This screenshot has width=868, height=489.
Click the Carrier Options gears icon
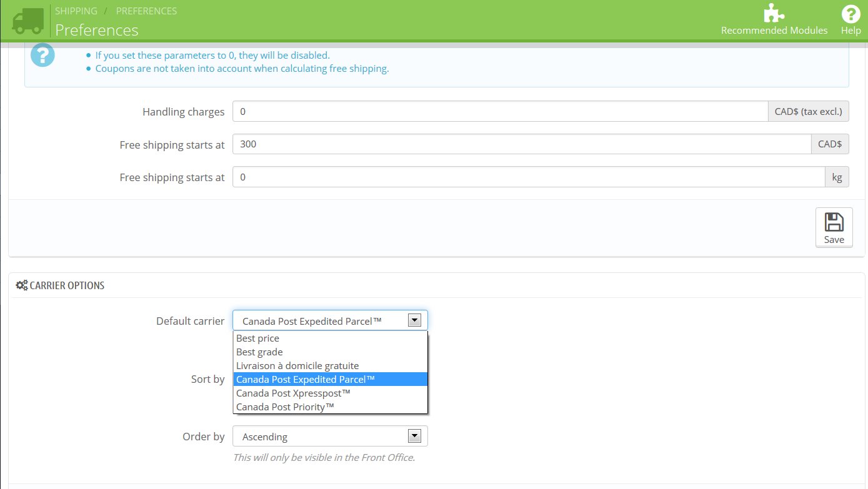[22, 285]
